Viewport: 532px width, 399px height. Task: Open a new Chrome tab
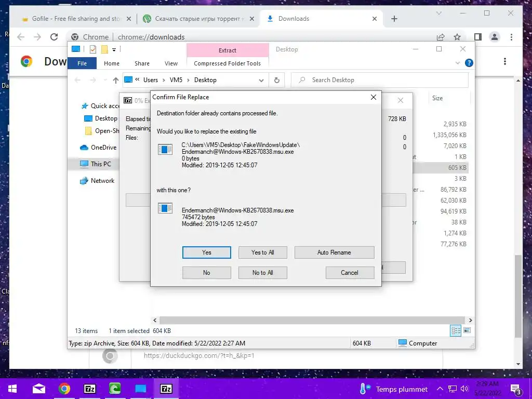[x=394, y=19]
